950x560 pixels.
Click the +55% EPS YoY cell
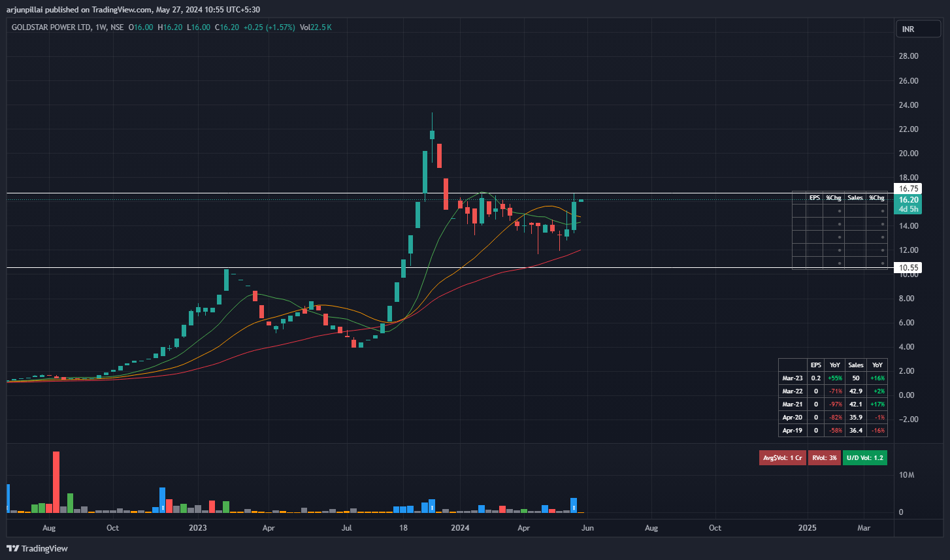(x=835, y=378)
